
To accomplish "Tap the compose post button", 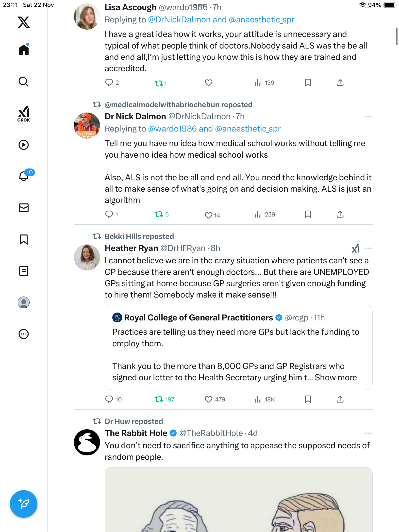I will point(24,504).
